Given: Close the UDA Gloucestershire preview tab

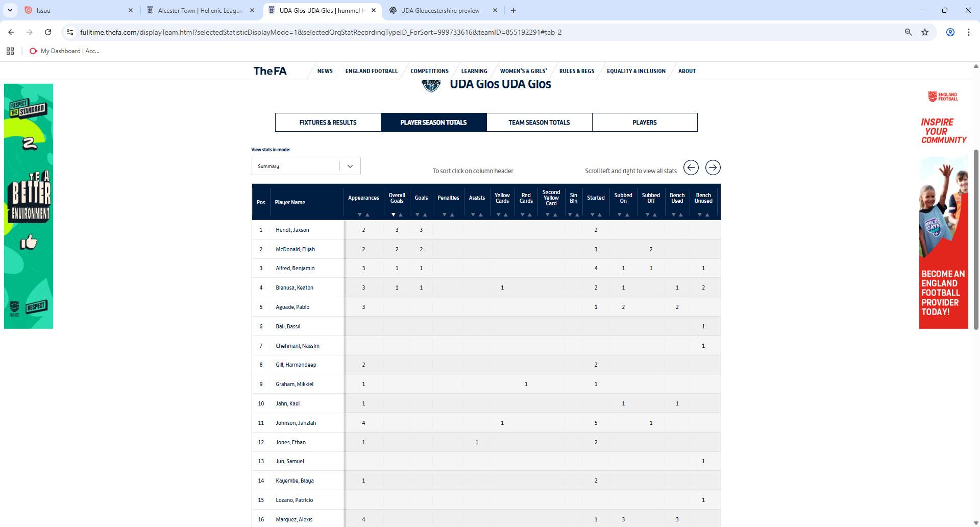Looking at the screenshot, I should (495, 10).
